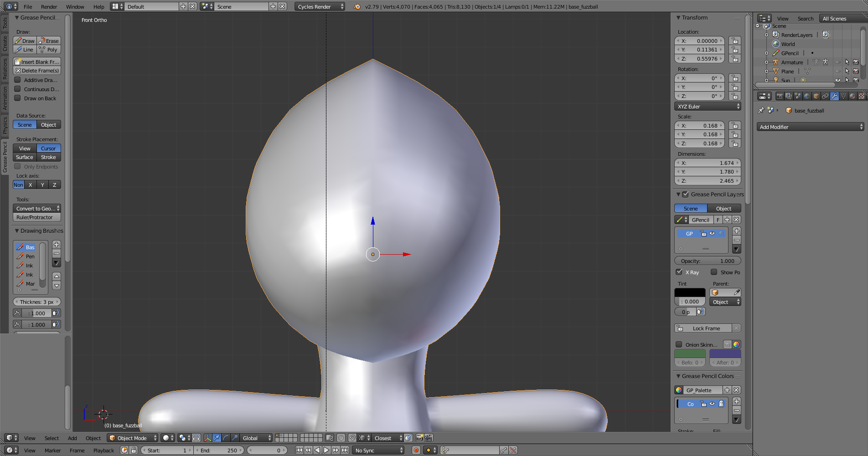The image size is (868, 456).
Task: Click the auto-keyframe record button
Action: (416, 450)
